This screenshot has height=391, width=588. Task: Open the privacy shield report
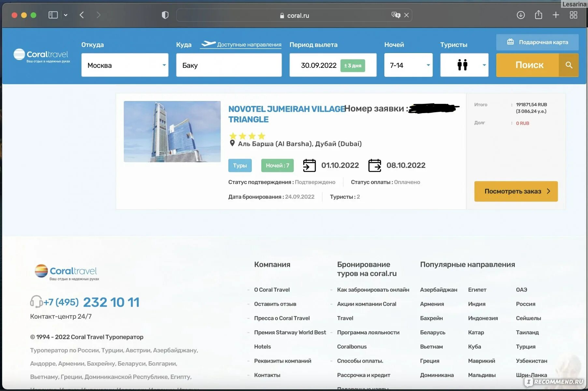[165, 15]
